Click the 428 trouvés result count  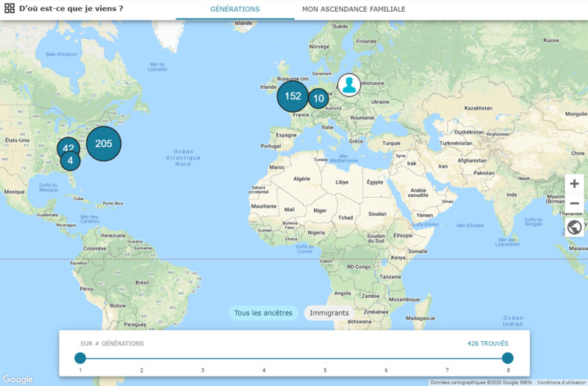tap(487, 343)
